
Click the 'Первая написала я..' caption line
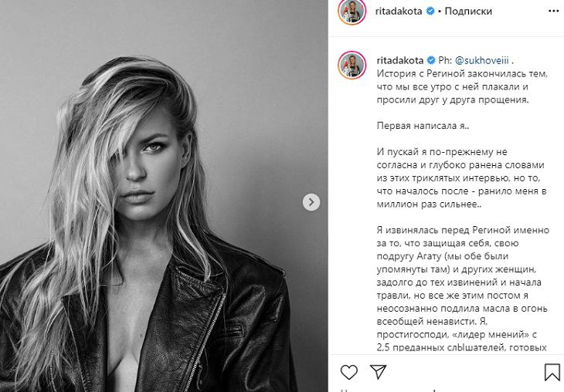(423, 126)
